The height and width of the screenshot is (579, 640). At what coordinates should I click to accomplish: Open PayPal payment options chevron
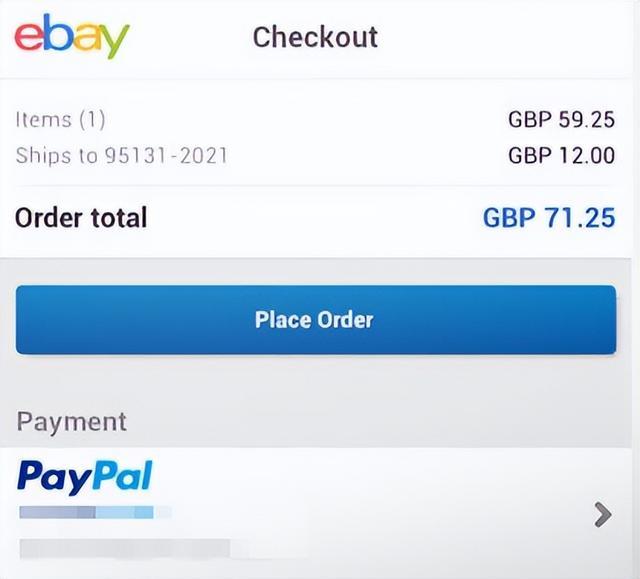[603, 515]
